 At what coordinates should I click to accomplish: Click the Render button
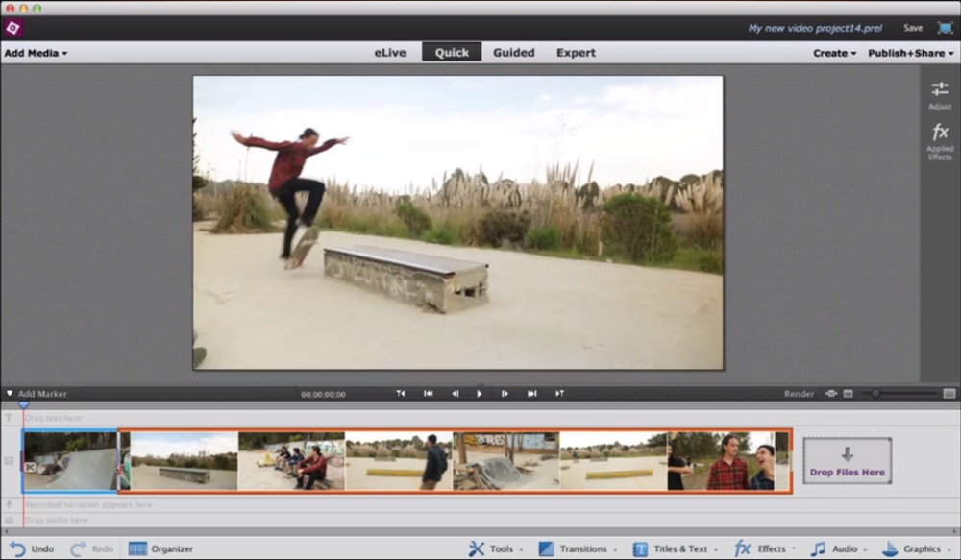pos(799,393)
